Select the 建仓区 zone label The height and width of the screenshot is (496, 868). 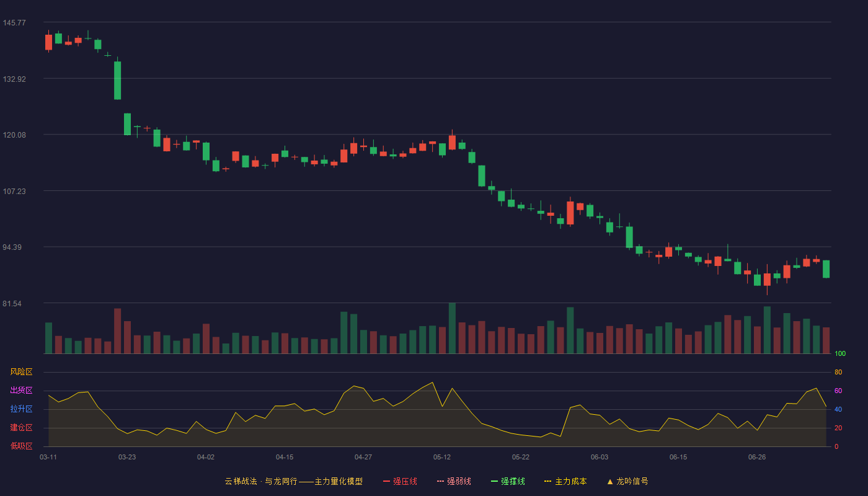(x=22, y=428)
